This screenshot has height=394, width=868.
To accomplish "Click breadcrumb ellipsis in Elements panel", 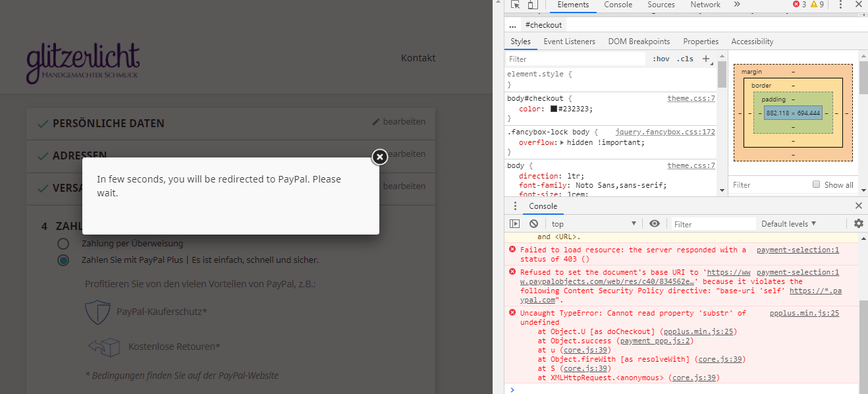I will coord(512,25).
